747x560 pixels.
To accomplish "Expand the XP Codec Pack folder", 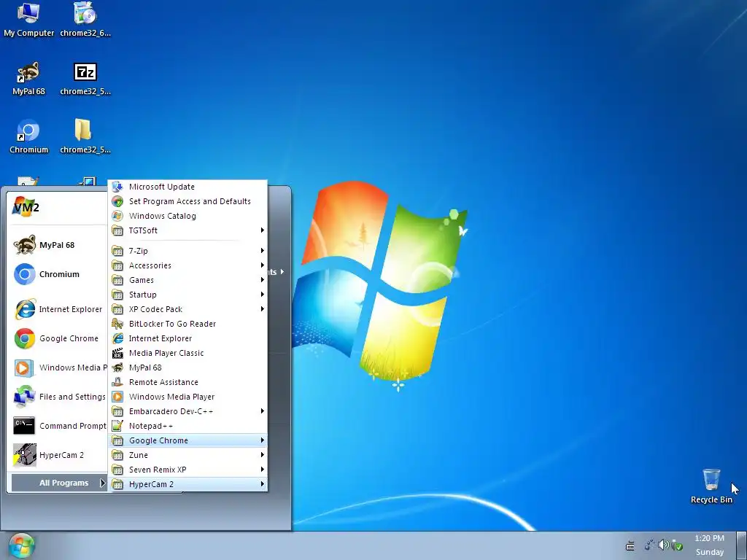I will click(187, 309).
